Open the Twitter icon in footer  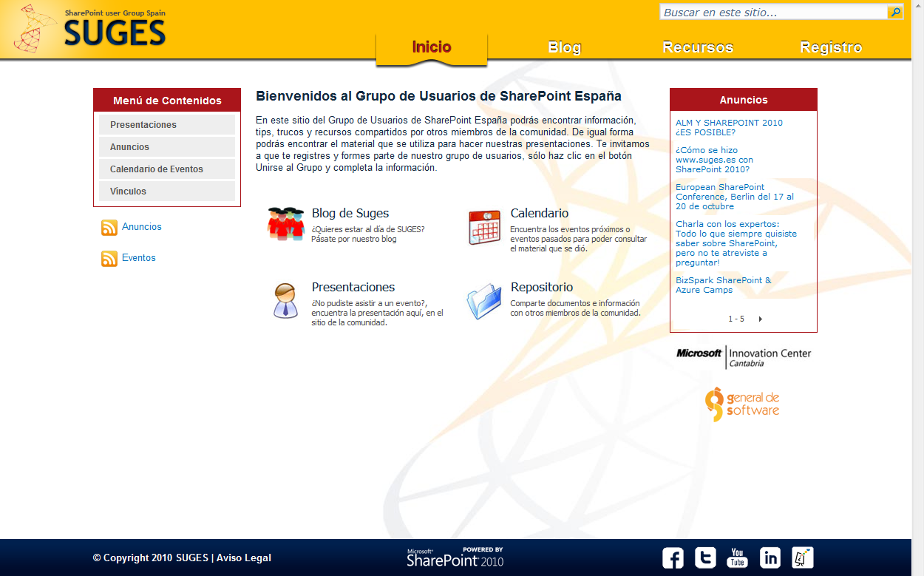click(x=705, y=558)
